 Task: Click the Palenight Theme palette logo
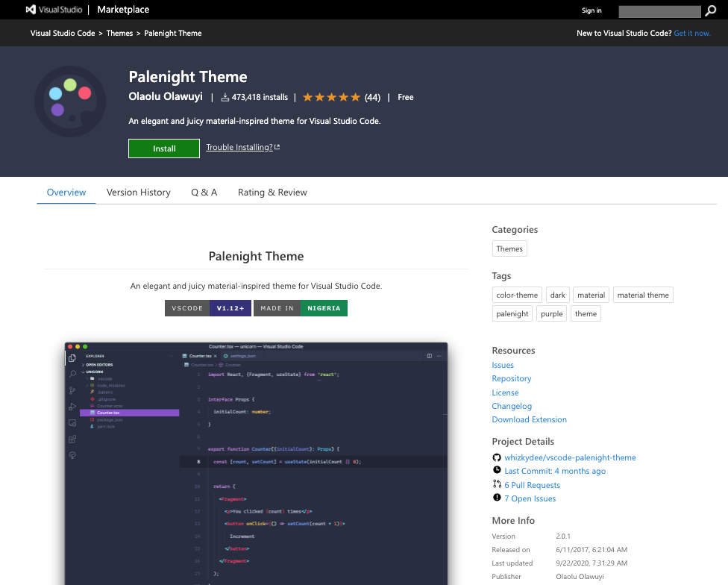pos(69,101)
